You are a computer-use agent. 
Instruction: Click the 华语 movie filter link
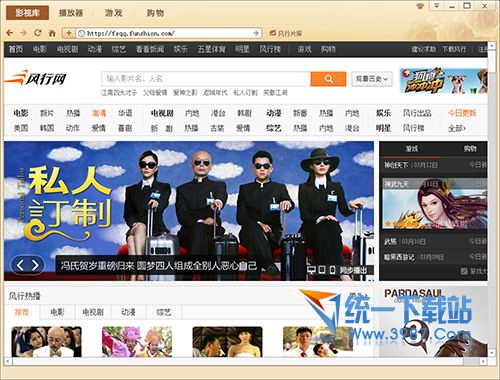pos(125,113)
